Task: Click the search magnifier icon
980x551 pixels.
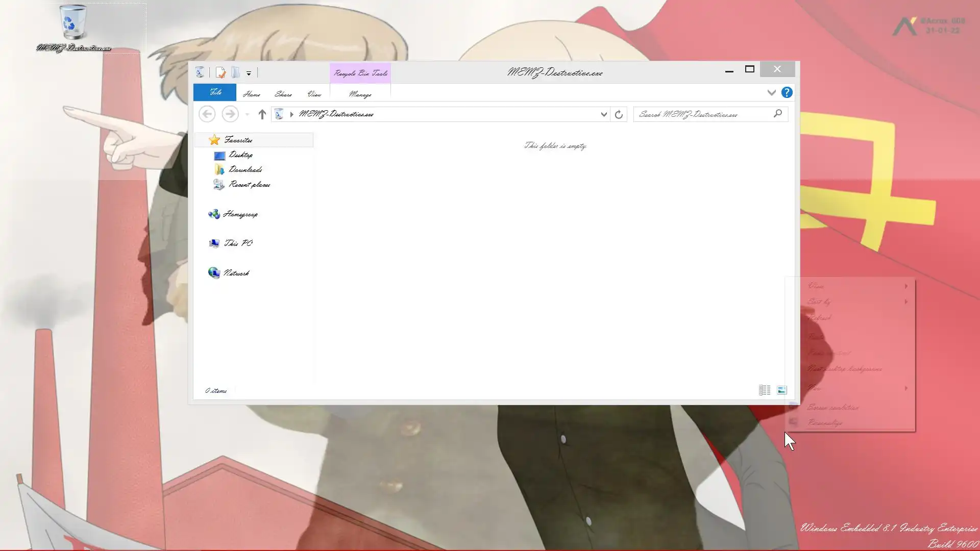Action: pyautogui.click(x=777, y=114)
